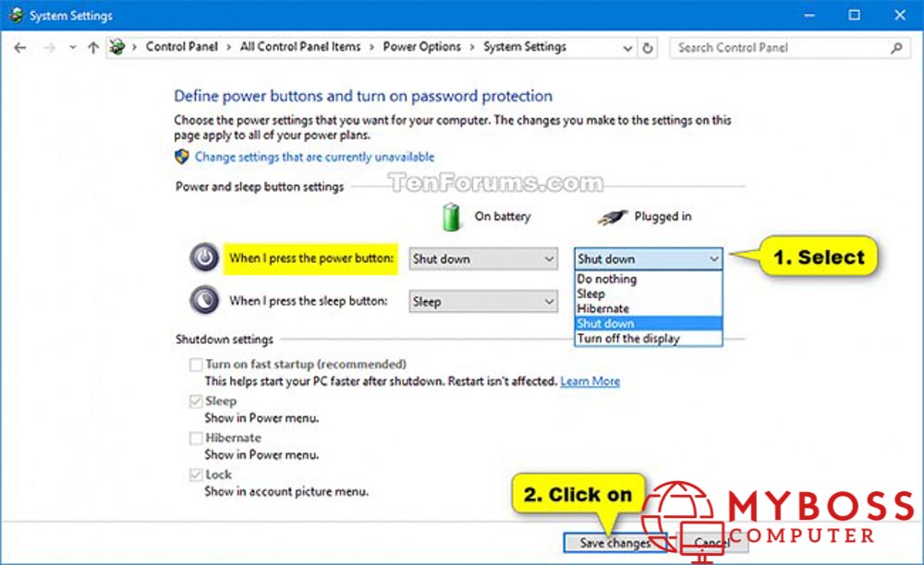
Task: Click the green battery icon
Action: click(452, 217)
